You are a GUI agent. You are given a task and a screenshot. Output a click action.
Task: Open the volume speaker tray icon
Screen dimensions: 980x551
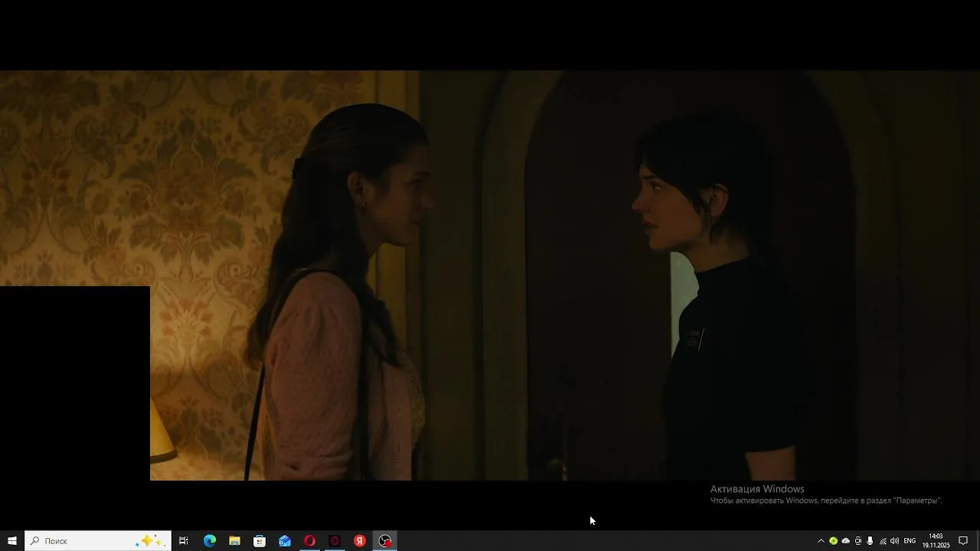[x=894, y=541]
